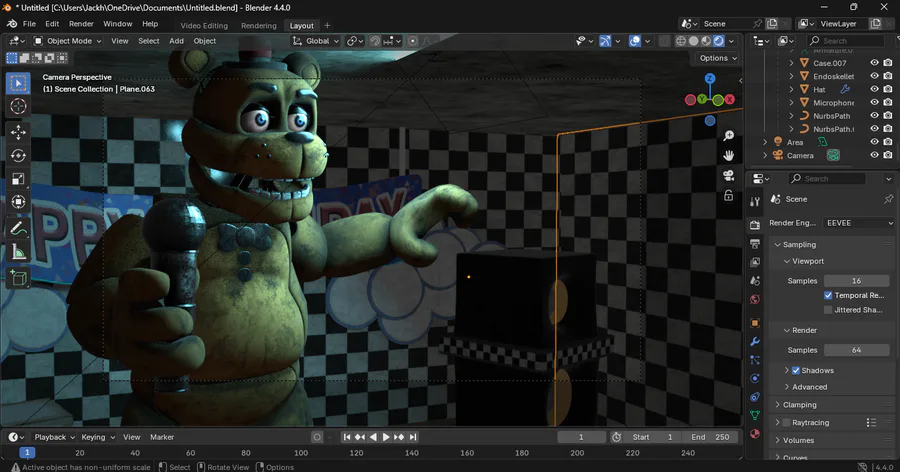900x472 pixels.
Task: Open the Global transform orientation dropdown
Action: coord(316,41)
